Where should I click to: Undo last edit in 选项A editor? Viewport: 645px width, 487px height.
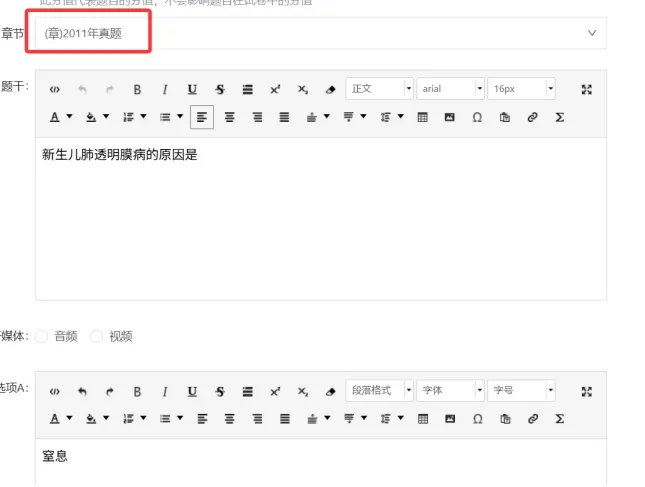click(x=82, y=392)
